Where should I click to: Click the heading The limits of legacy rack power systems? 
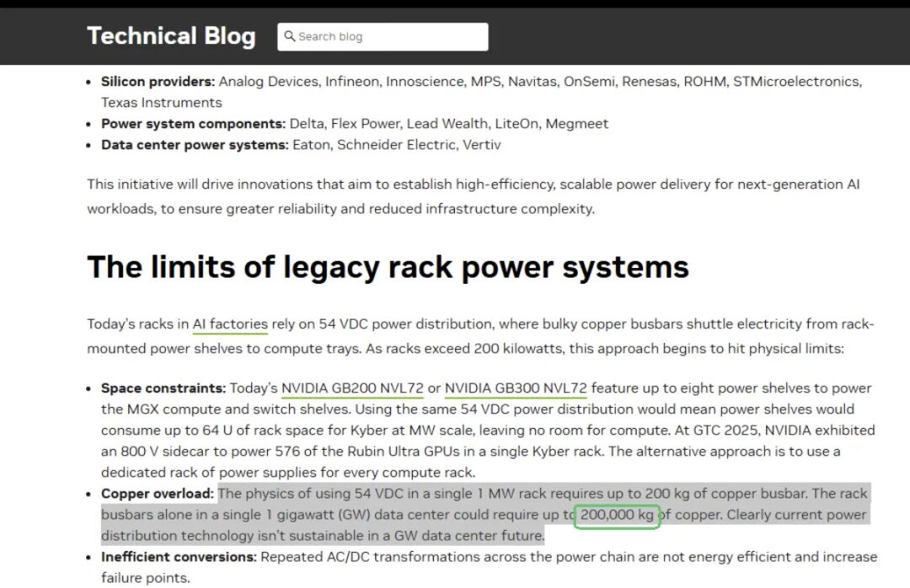pos(388,267)
